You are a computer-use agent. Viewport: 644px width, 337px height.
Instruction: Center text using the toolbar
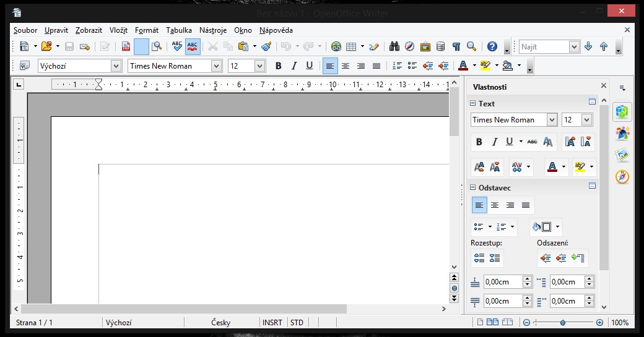[x=346, y=66]
